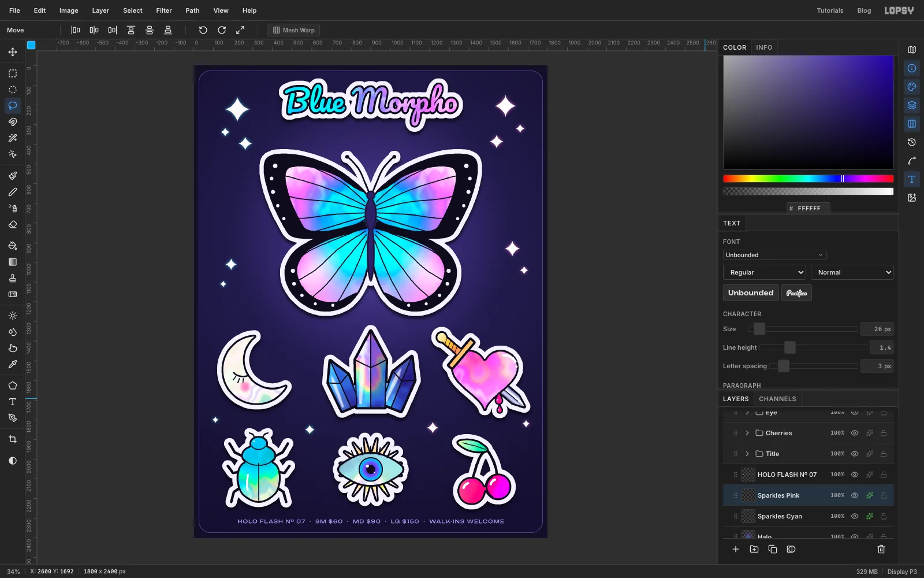Screen dimensions: 924x578
Task: Pick the eyedropper tool
Action: (13, 364)
